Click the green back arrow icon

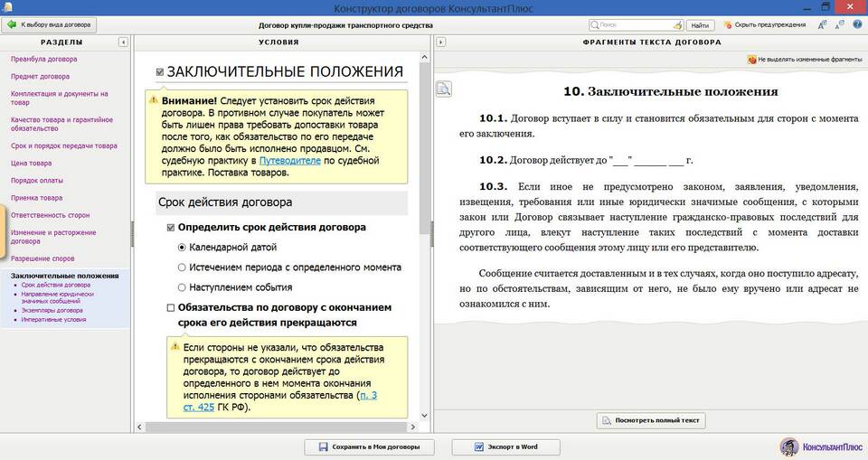[x=12, y=25]
